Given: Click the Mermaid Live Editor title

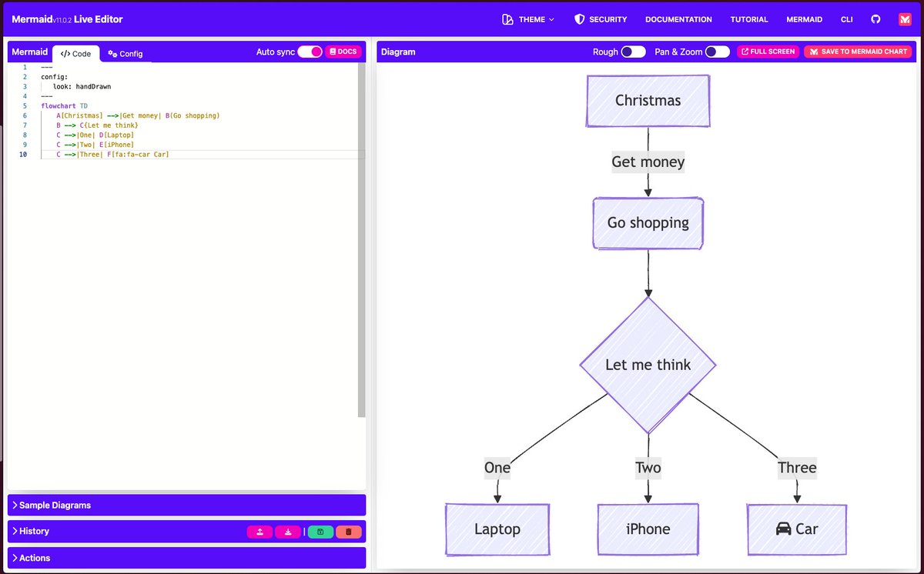Looking at the screenshot, I should [67, 19].
